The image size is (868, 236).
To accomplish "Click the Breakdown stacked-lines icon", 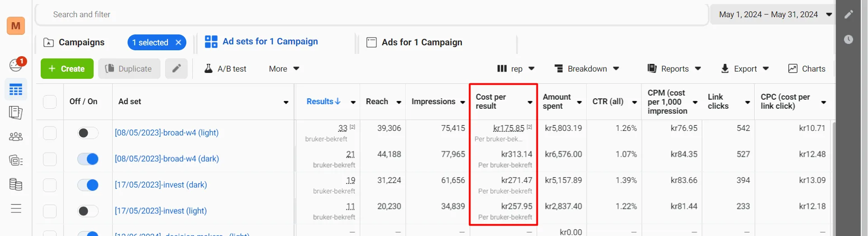I will click(559, 69).
